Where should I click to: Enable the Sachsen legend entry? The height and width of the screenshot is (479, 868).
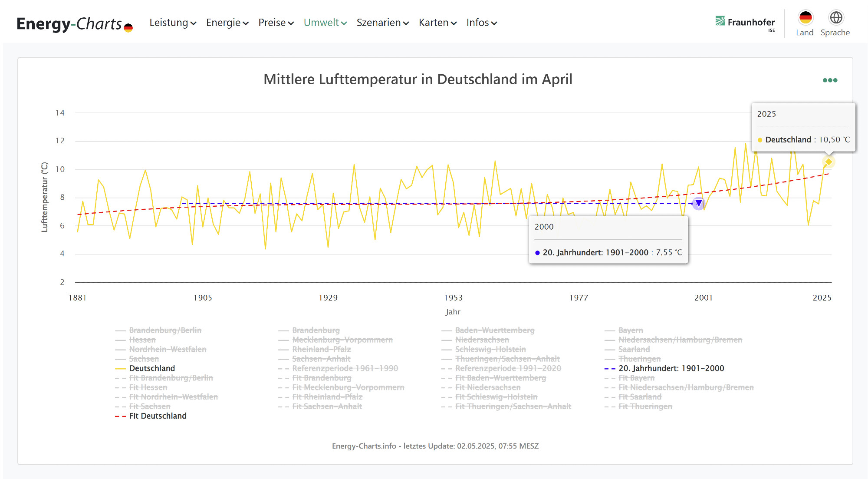tap(137, 359)
